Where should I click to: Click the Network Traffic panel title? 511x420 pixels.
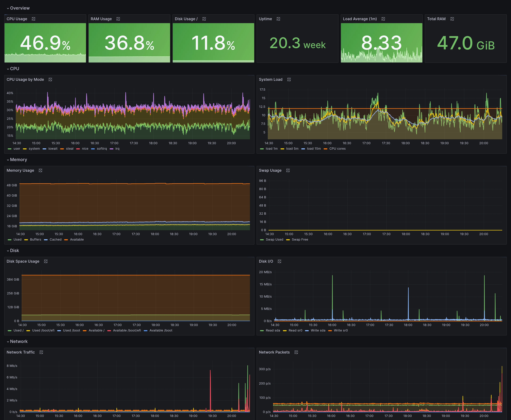point(21,352)
